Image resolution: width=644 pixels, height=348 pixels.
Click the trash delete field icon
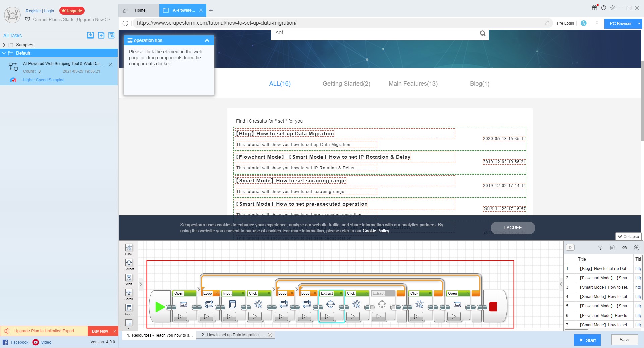612,248
